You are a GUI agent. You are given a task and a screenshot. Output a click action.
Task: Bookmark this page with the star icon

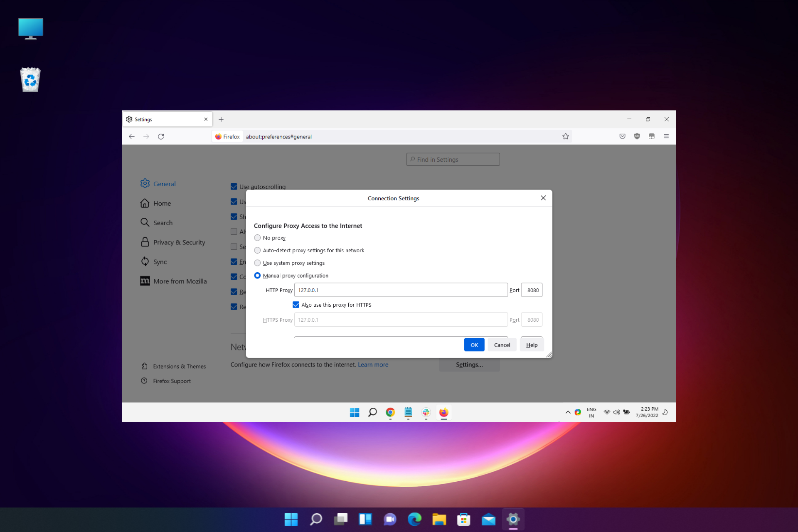[565, 136]
